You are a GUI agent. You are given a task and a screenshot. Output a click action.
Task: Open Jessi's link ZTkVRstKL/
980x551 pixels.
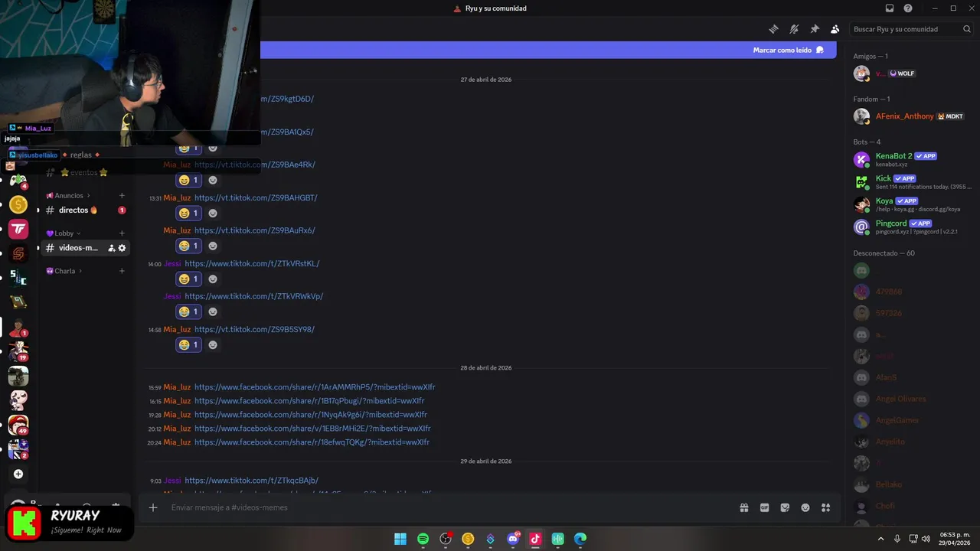[x=252, y=263]
